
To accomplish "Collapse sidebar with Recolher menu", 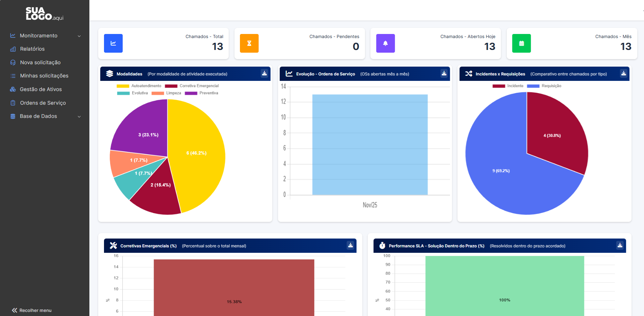I will (32, 310).
